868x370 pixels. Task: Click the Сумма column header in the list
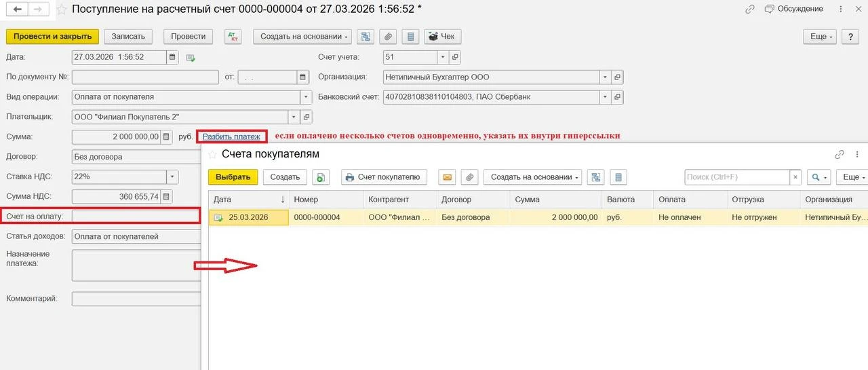555,200
